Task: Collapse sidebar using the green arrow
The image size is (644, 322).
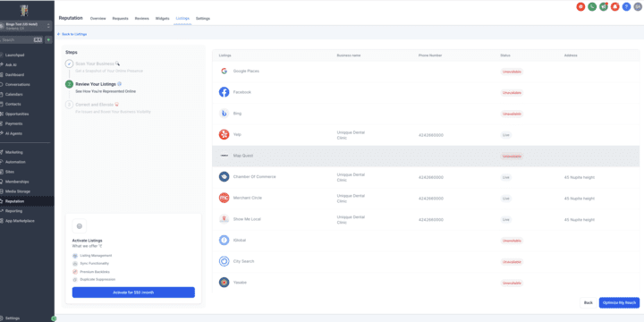Action: [x=54, y=318]
